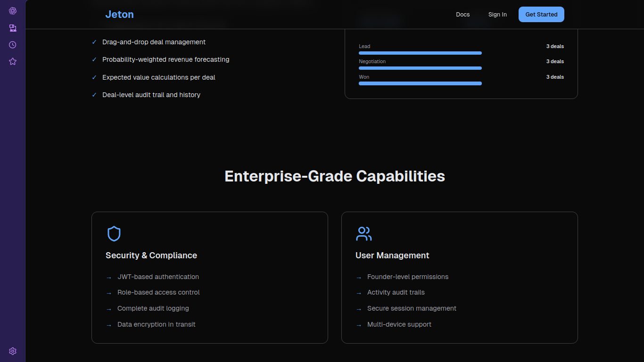The image size is (644, 362).
Task: Open the favorites star icon
Action: tap(13, 61)
